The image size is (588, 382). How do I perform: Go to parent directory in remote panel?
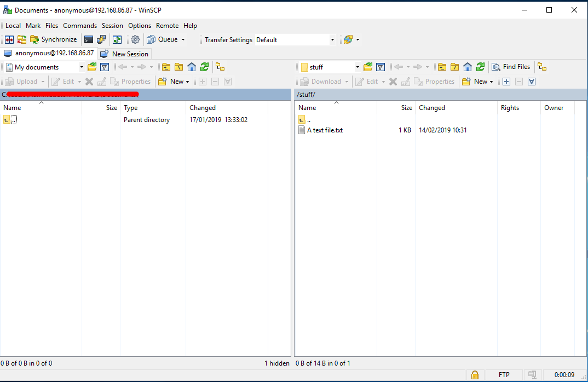coord(442,67)
